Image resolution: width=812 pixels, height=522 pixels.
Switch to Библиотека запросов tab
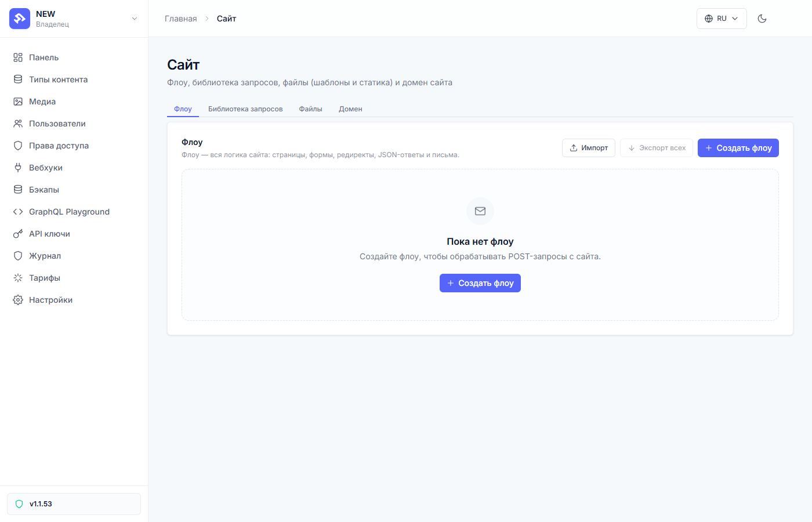[245, 109]
